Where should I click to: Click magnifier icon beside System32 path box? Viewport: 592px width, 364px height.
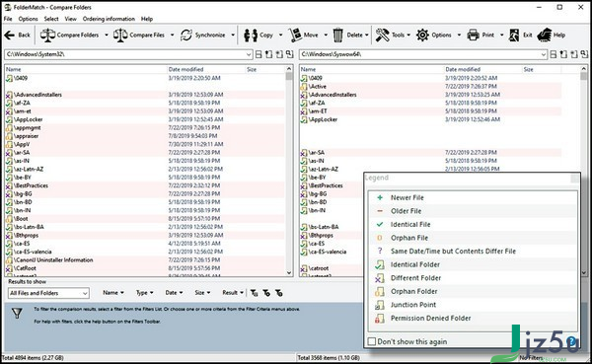pyautogui.click(x=289, y=54)
